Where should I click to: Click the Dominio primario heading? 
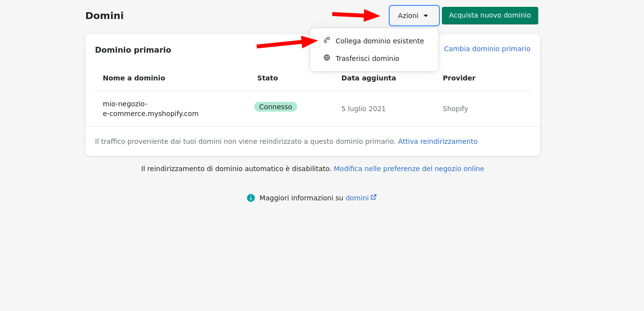tap(133, 50)
